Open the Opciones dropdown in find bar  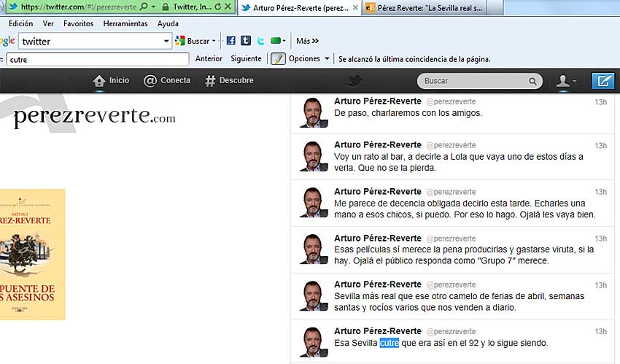309,59
